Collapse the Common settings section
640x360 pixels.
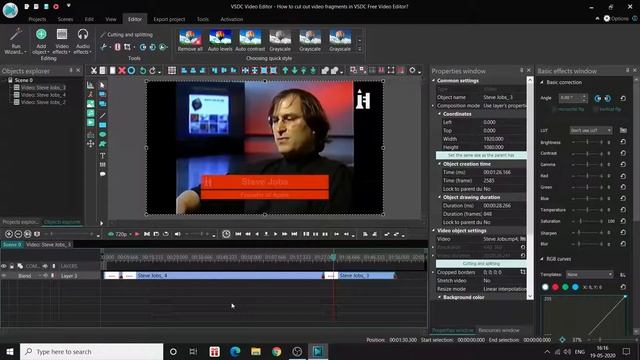coord(434,80)
